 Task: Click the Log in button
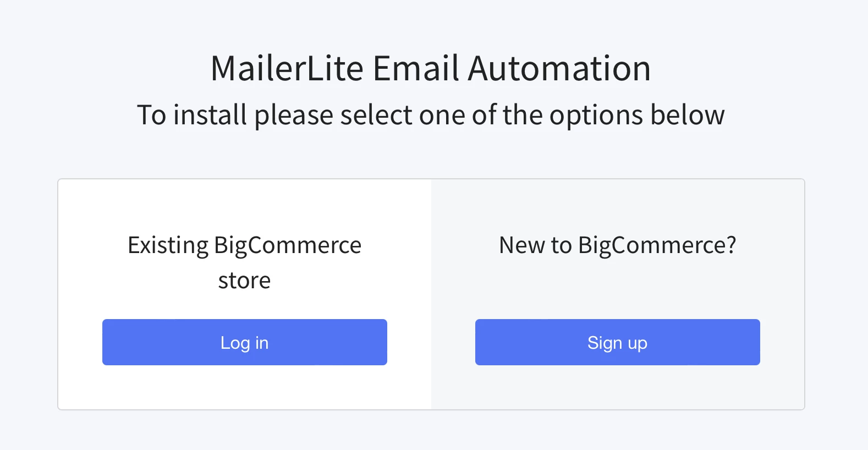pyautogui.click(x=244, y=342)
